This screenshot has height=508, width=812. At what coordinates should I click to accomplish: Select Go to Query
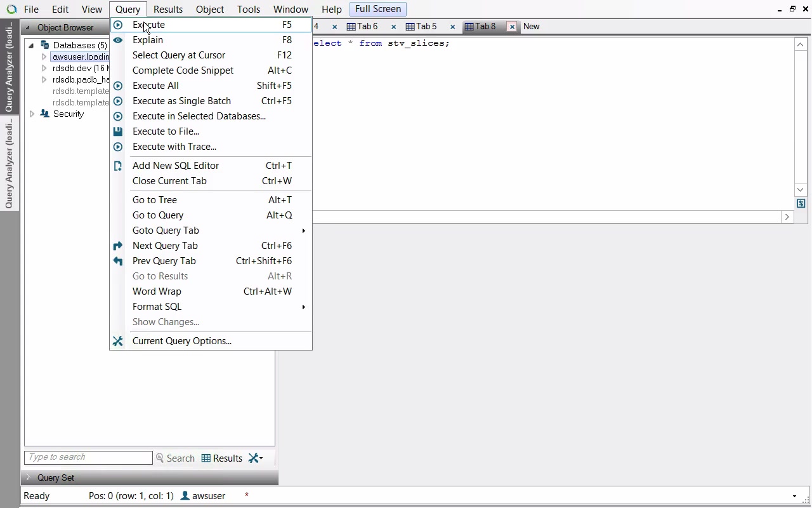coord(211,215)
